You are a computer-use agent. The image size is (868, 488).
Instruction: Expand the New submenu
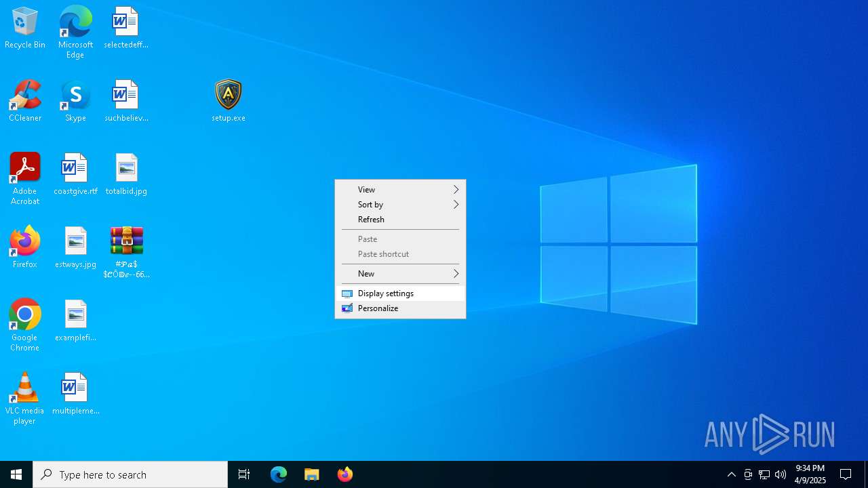400,274
